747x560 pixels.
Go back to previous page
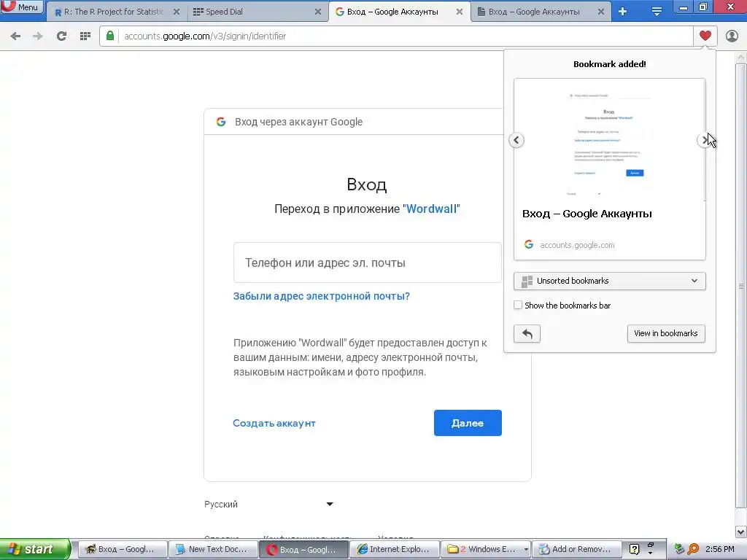pyautogui.click(x=15, y=36)
